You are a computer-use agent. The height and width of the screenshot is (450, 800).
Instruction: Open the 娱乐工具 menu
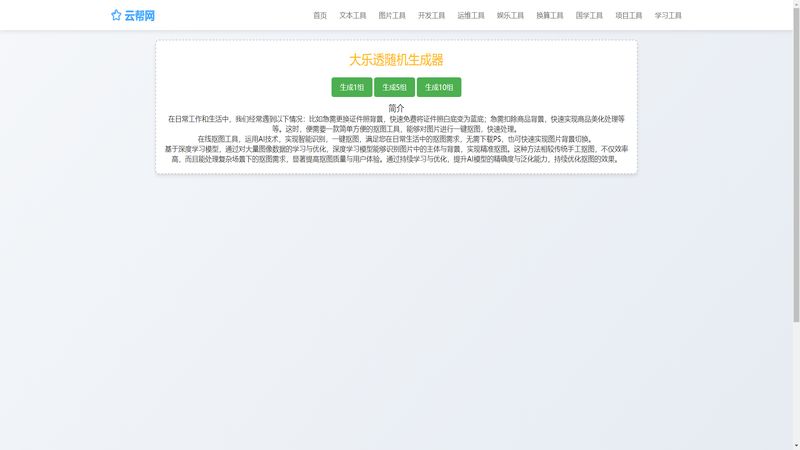point(510,16)
